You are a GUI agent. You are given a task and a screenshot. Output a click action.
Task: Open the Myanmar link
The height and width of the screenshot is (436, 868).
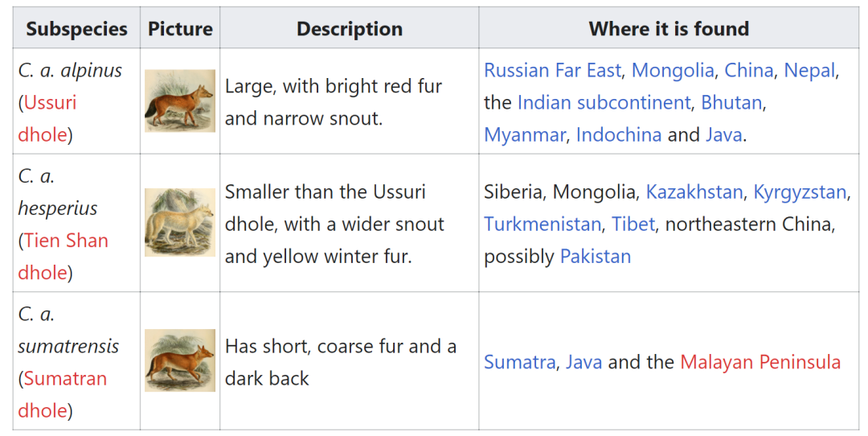[524, 135]
